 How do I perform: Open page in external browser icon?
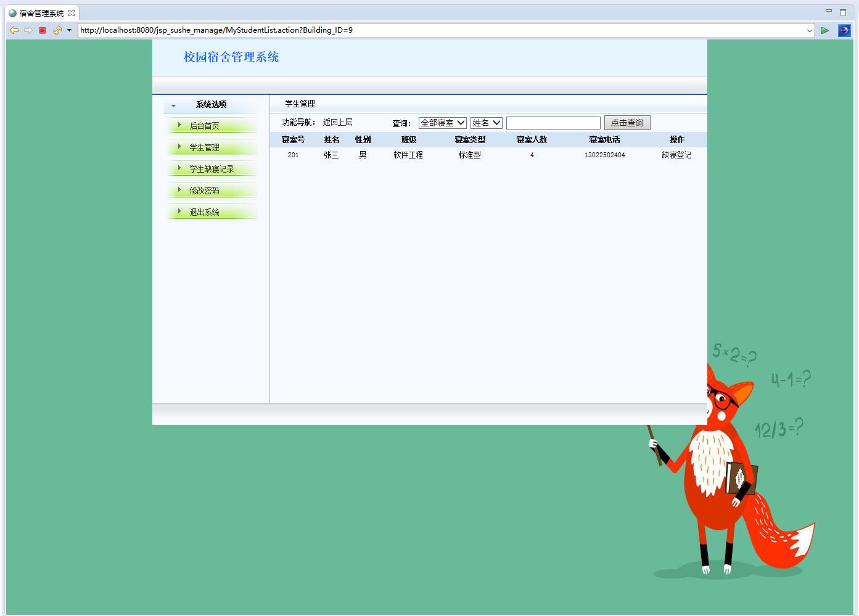(844, 30)
